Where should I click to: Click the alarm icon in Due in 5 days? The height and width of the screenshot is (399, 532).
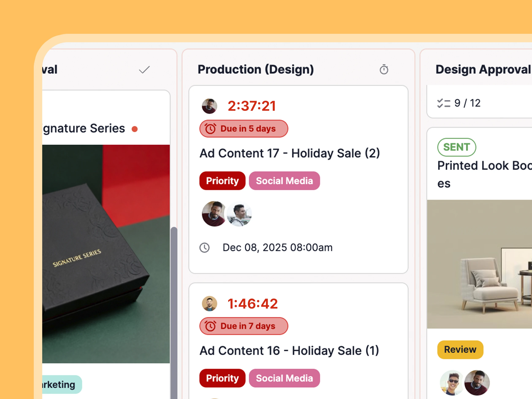210,128
